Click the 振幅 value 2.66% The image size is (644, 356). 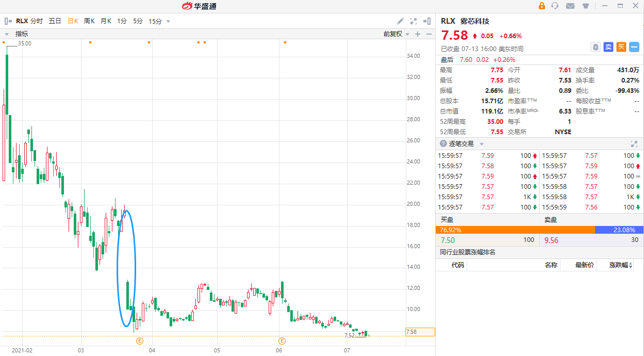click(x=494, y=91)
